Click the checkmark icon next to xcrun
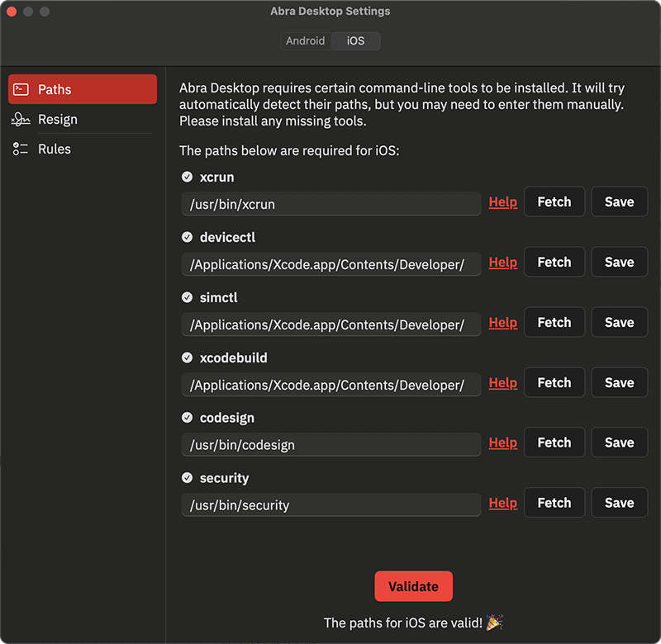This screenshot has width=661, height=644. pyautogui.click(x=188, y=177)
